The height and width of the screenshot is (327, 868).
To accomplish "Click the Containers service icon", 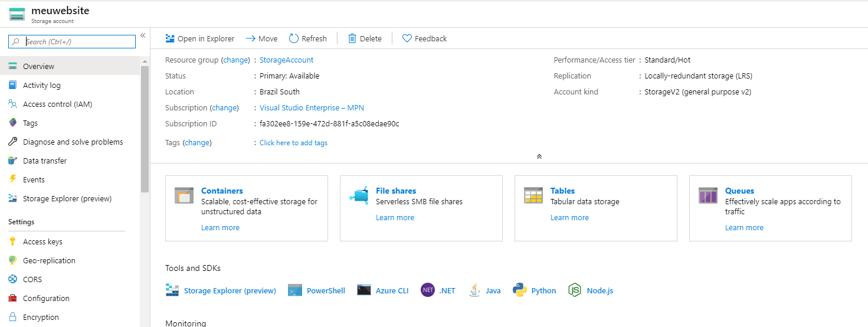I will click(184, 195).
